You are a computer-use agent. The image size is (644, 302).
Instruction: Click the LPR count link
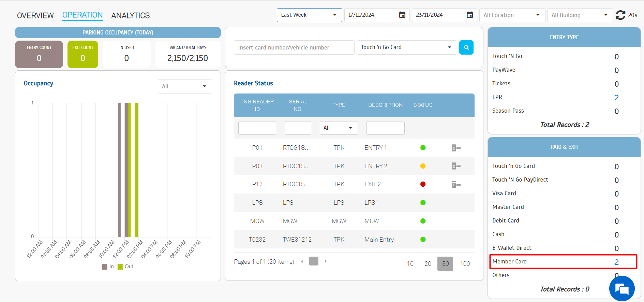click(616, 98)
